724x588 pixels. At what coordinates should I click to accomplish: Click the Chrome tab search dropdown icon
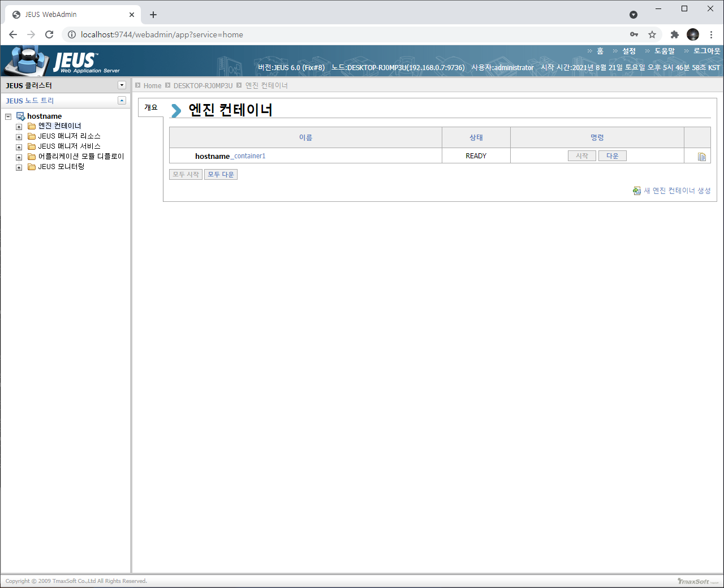[x=633, y=15]
